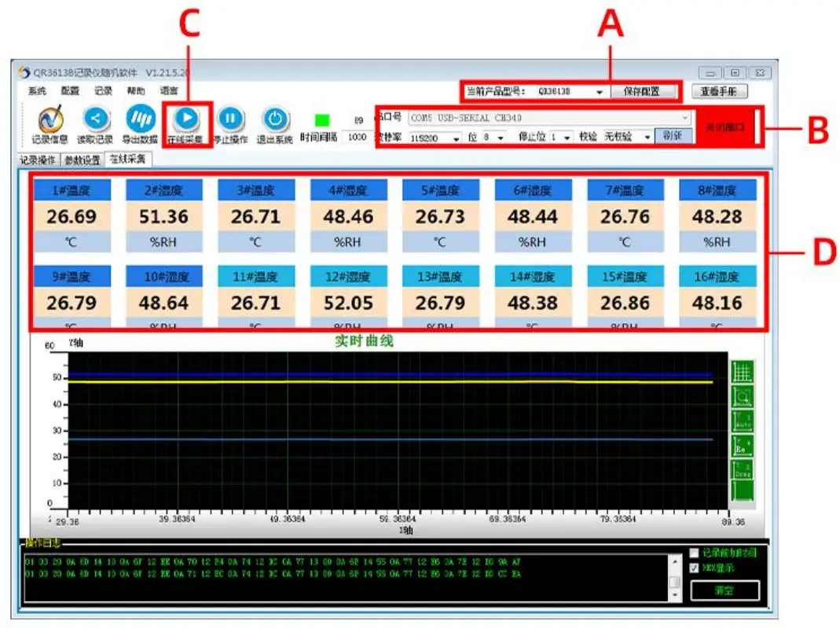The width and height of the screenshot is (840, 628).
Task: Open the 语言 menu
Action: 169,90
